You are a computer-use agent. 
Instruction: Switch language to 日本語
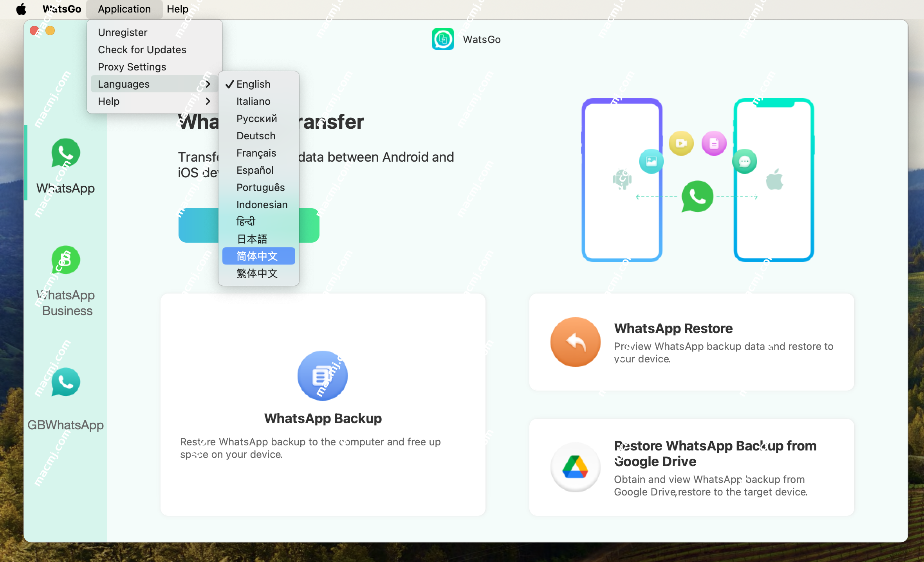pos(258,239)
